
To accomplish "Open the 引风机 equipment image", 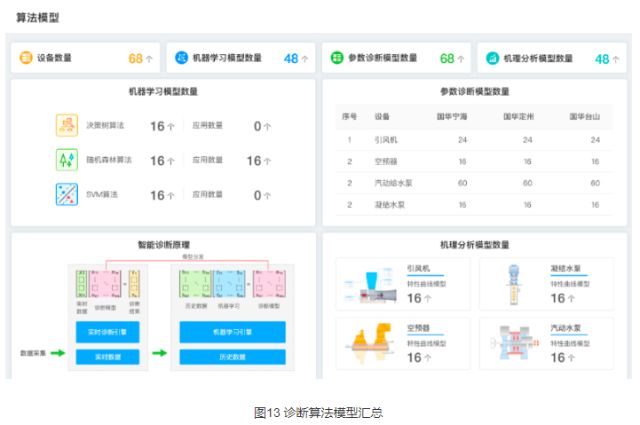I will click(369, 282).
